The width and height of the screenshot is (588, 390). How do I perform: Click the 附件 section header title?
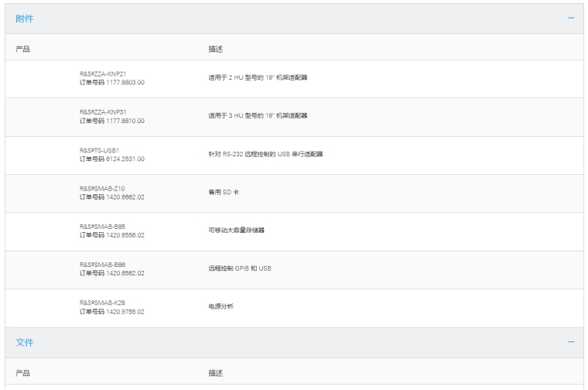tap(25, 19)
